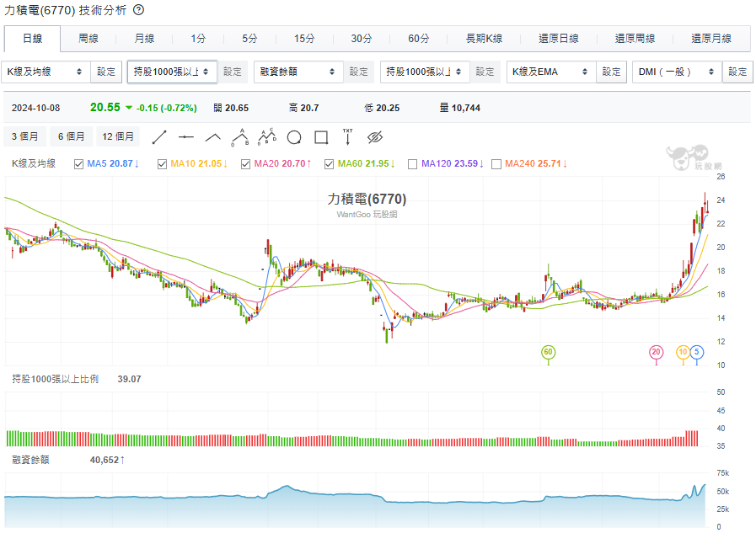This screenshot has width=756, height=533.
Task: Click the 6個月 time range button
Action: (x=71, y=136)
